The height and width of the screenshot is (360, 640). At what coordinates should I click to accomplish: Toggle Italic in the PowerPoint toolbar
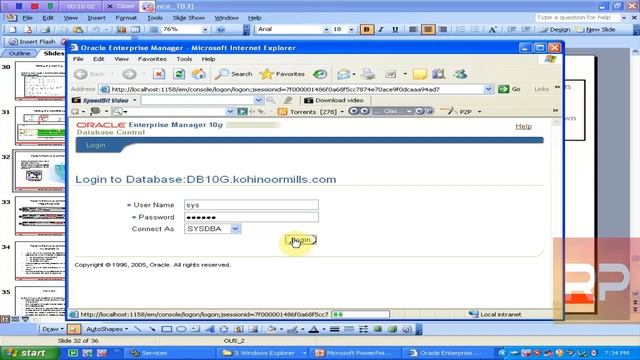(381, 29)
